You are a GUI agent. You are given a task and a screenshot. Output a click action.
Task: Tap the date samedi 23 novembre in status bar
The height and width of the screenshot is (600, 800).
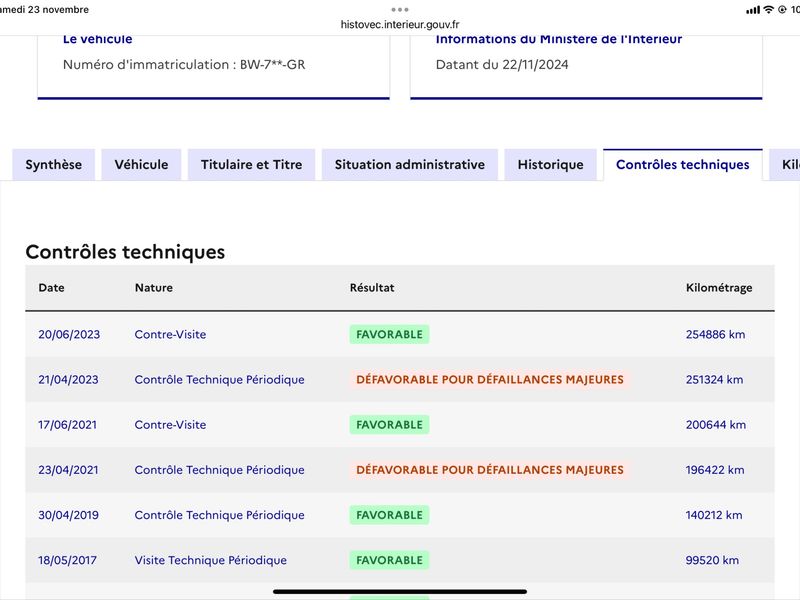click(44, 10)
